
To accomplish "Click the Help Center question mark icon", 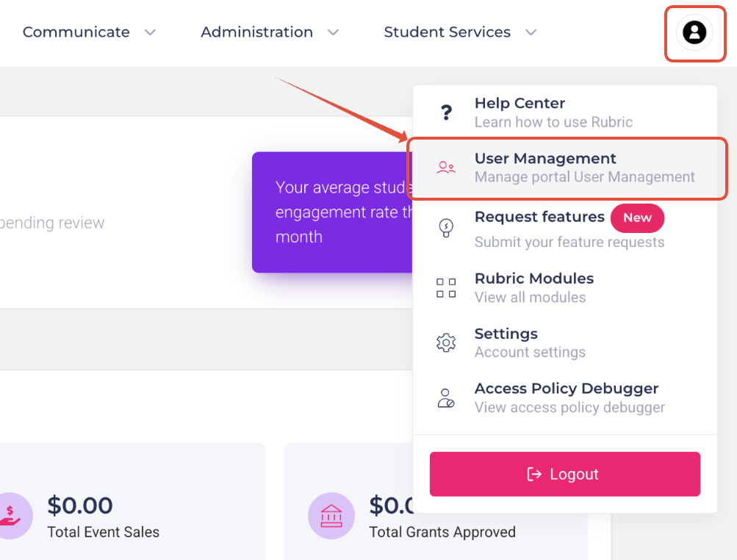I will [446, 112].
